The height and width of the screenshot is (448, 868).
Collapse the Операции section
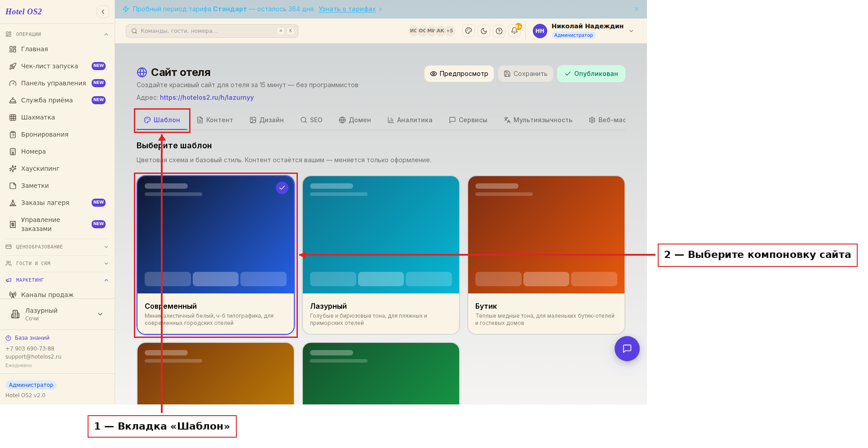pyautogui.click(x=57, y=34)
